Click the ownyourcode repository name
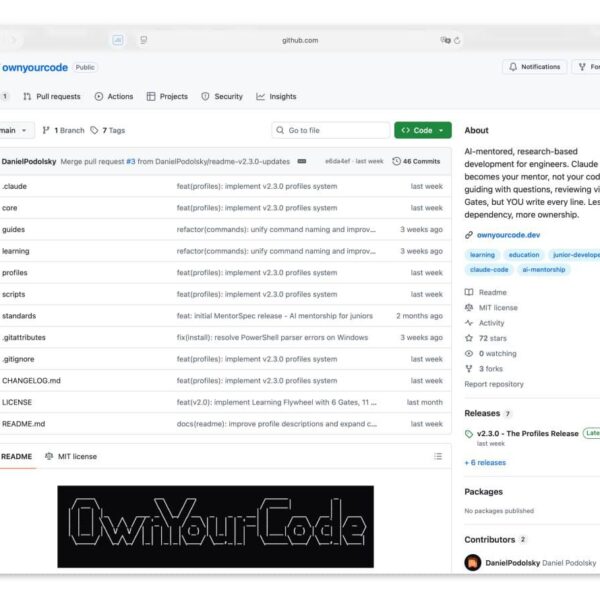Image resolution: width=600 pixels, height=600 pixels. tap(35, 68)
